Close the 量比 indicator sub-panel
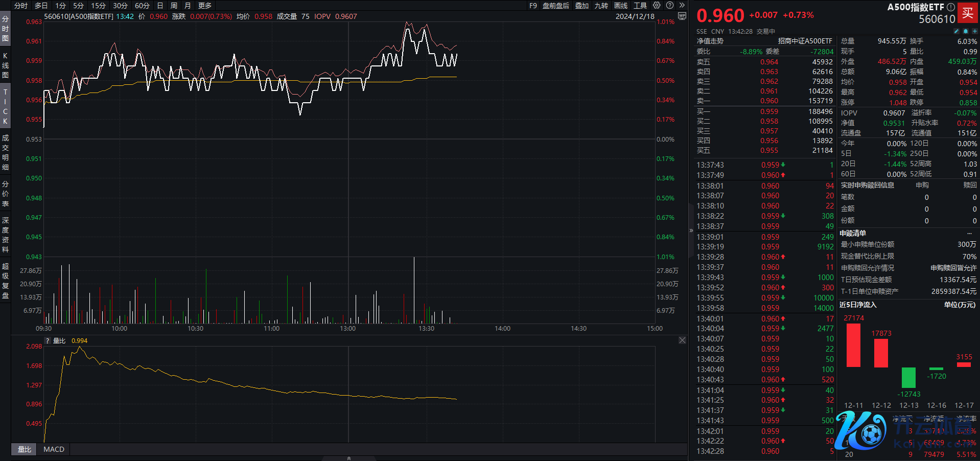980x461 pixels. click(682, 340)
